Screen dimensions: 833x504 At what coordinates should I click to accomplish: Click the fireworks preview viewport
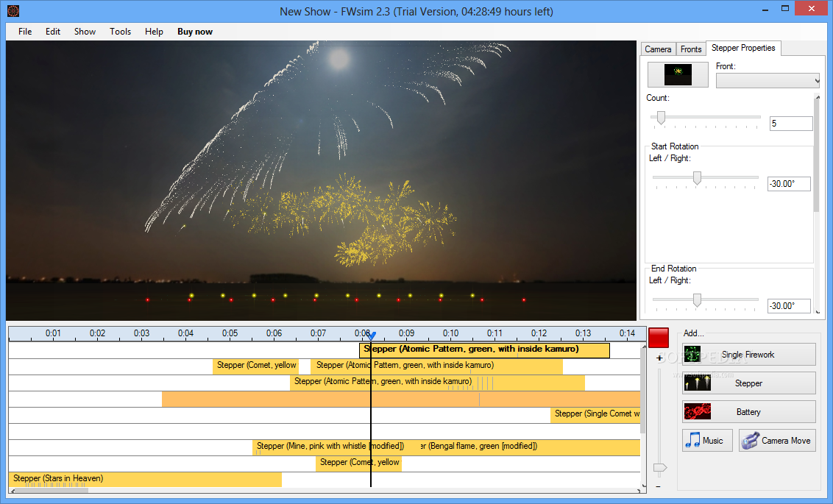[321, 180]
